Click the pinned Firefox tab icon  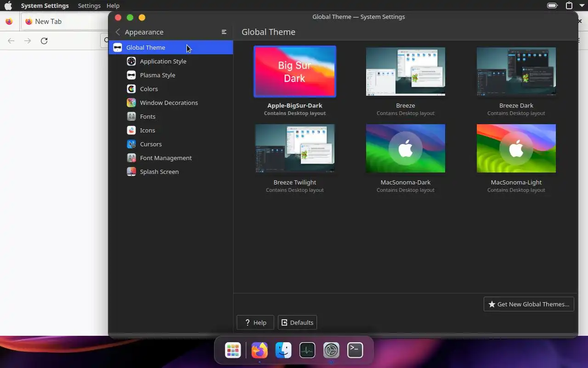[9, 22]
